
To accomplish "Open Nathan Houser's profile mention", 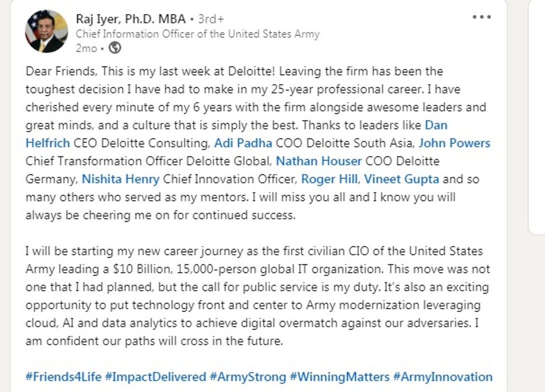I will click(319, 161).
